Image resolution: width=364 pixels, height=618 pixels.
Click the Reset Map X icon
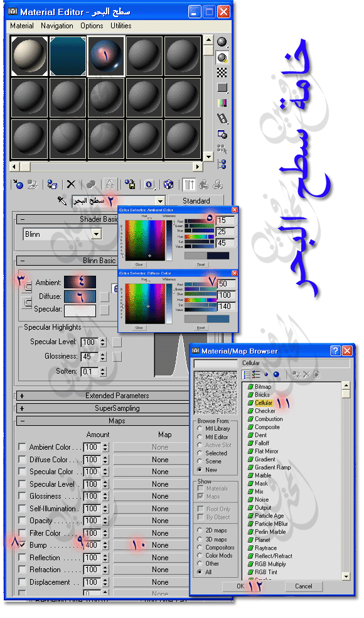72,185
